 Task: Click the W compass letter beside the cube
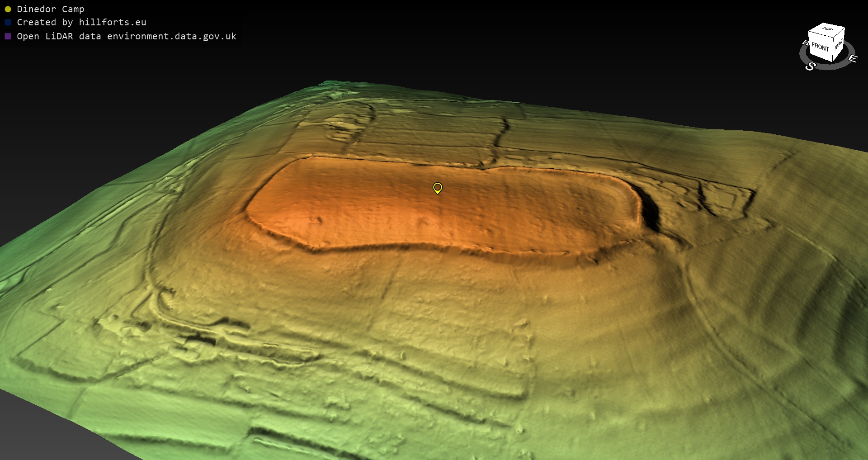[x=805, y=43]
